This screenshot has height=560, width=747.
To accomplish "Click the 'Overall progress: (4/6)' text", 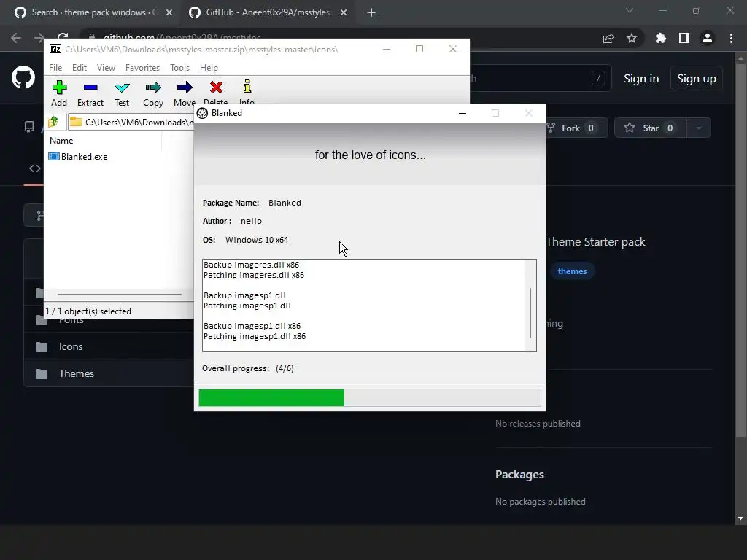I will coord(248,368).
